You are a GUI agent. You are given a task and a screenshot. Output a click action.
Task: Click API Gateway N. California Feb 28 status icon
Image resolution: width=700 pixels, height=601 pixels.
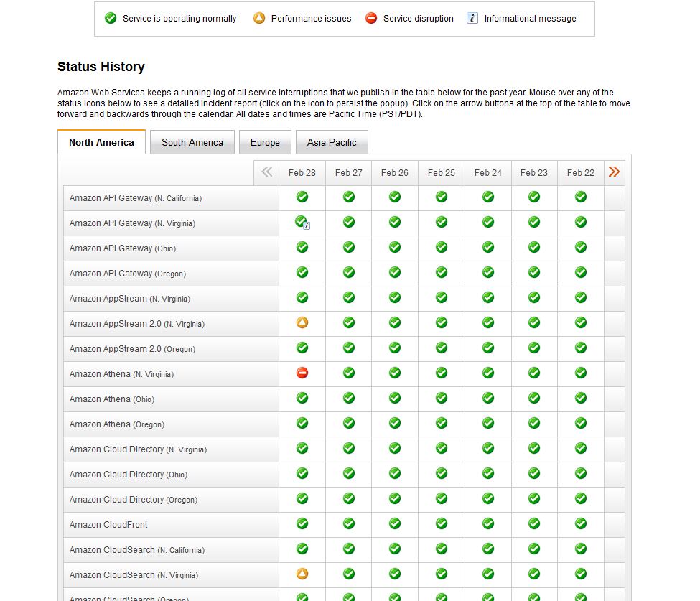pos(302,197)
